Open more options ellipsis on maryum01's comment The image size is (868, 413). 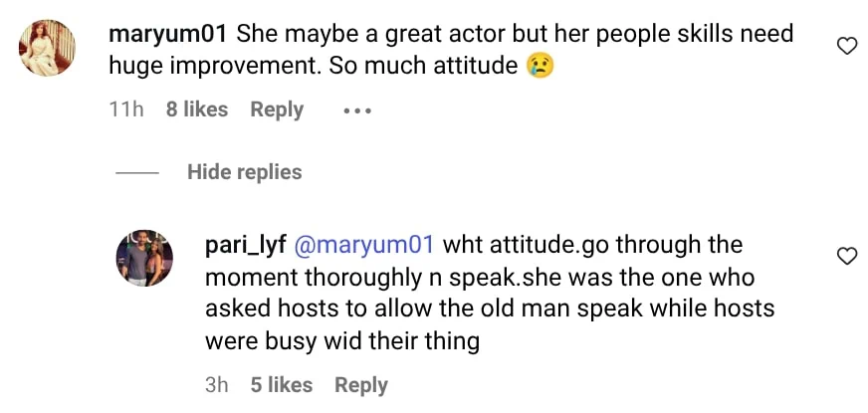point(356,110)
